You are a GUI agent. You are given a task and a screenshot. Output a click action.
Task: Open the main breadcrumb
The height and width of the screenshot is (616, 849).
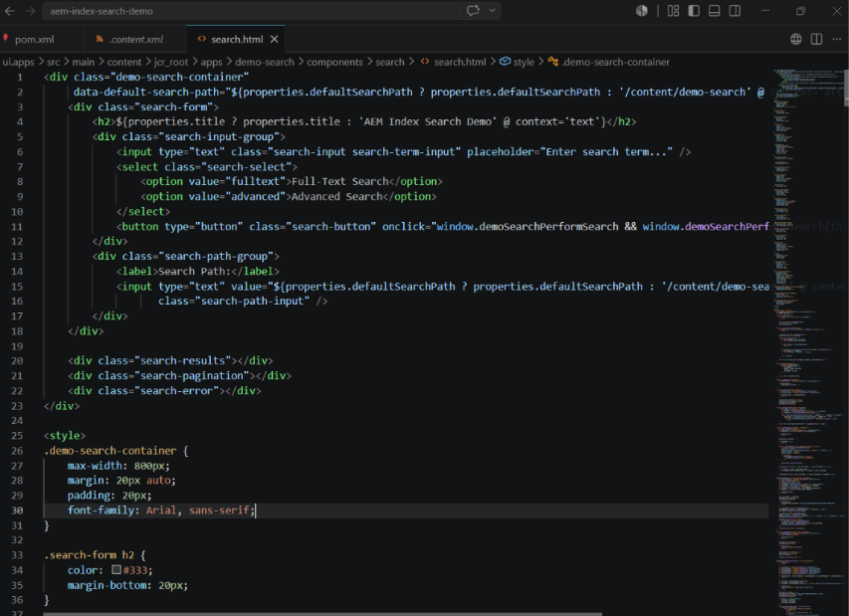pyautogui.click(x=83, y=63)
